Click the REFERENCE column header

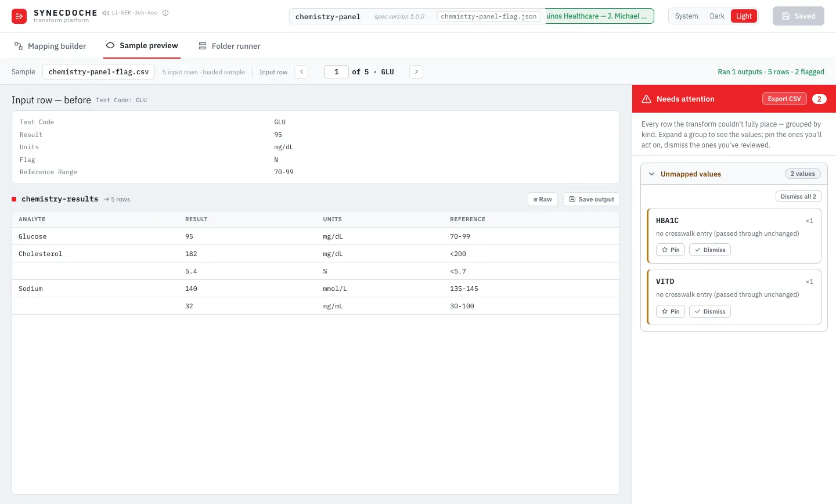click(x=468, y=219)
